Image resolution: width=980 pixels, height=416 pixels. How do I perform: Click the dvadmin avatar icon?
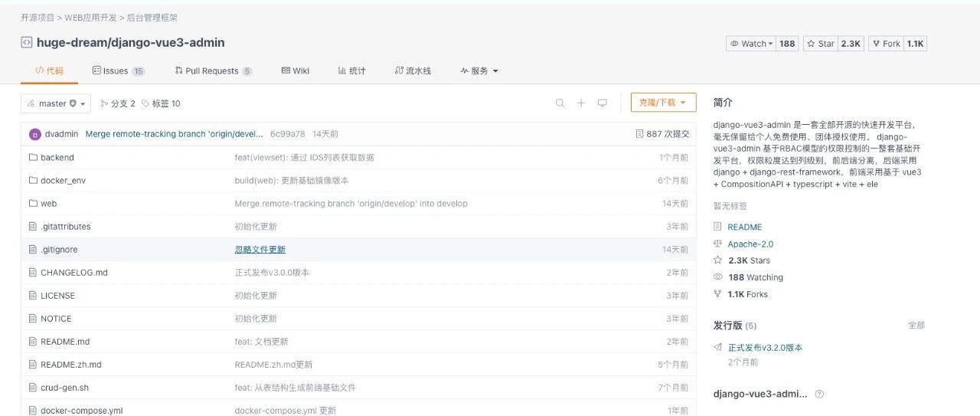point(34,134)
